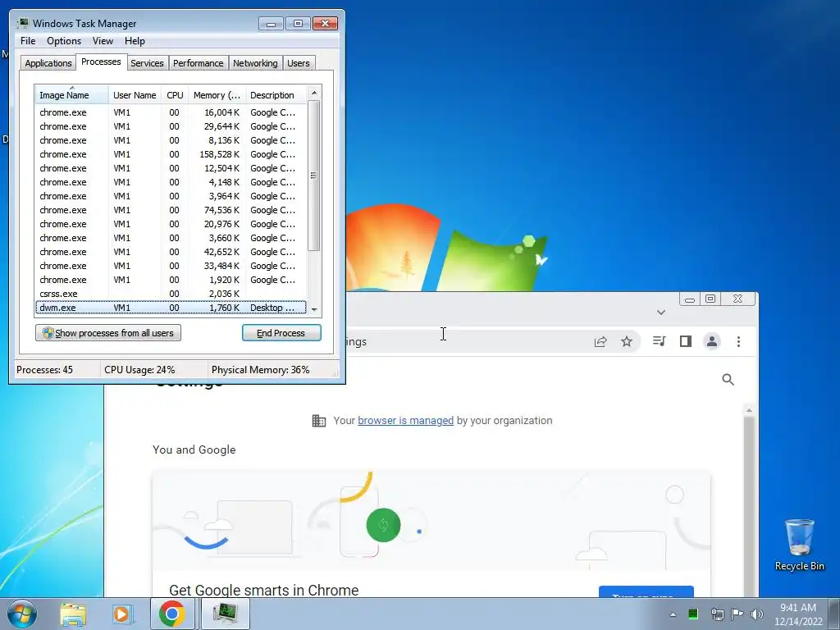Image resolution: width=840 pixels, height=630 pixels.
Task: Switch to the Networking tab
Action: (255, 63)
